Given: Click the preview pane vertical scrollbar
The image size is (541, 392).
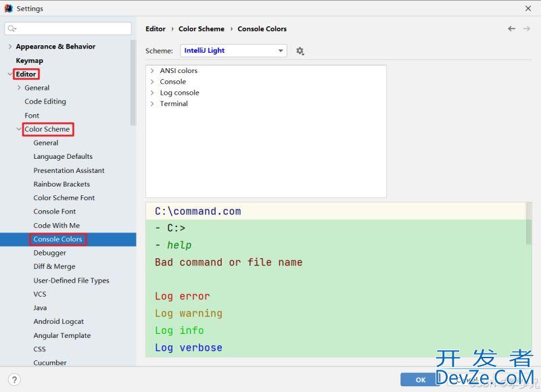Looking at the screenshot, I should [x=529, y=224].
